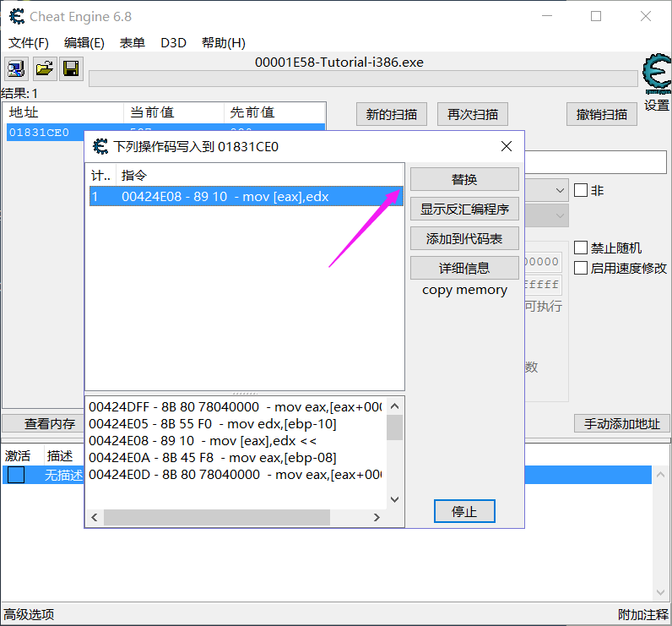Click the address list scroll up arrow
The image size is (672, 626).
[660, 475]
